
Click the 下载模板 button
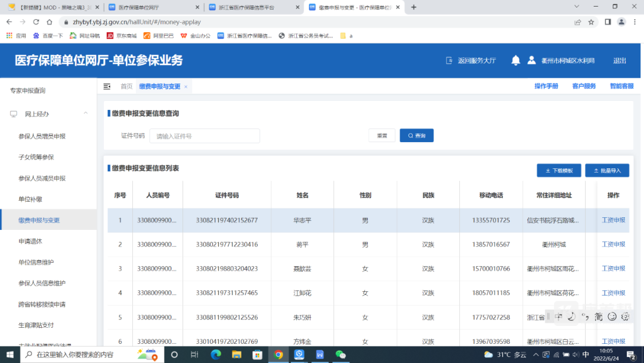tap(559, 170)
